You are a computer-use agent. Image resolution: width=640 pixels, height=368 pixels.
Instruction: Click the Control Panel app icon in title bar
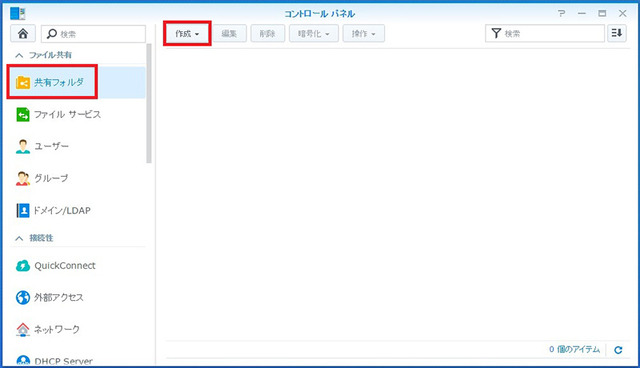click(18, 13)
